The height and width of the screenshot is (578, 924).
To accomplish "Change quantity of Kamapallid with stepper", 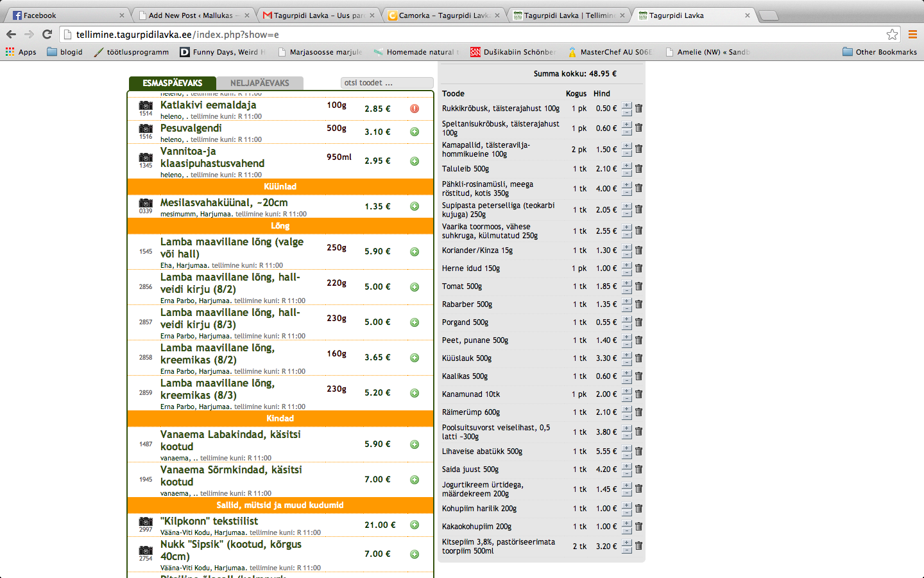I will pyautogui.click(x=627, y=150).
